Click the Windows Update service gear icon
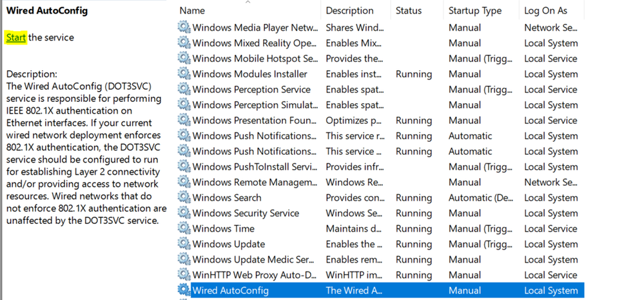Screen dimensions: 644x300 [184, 244]
